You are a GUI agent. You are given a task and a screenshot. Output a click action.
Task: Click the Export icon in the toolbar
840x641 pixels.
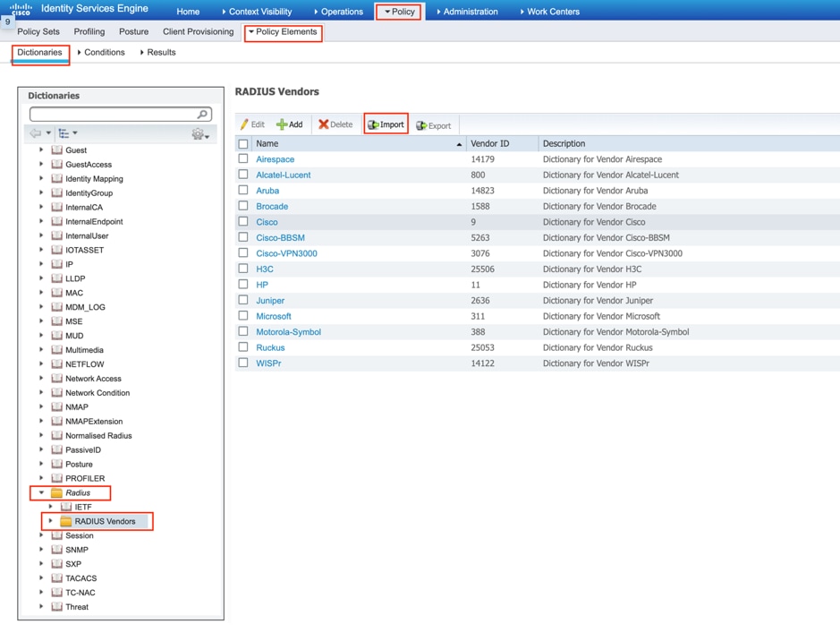421,126
